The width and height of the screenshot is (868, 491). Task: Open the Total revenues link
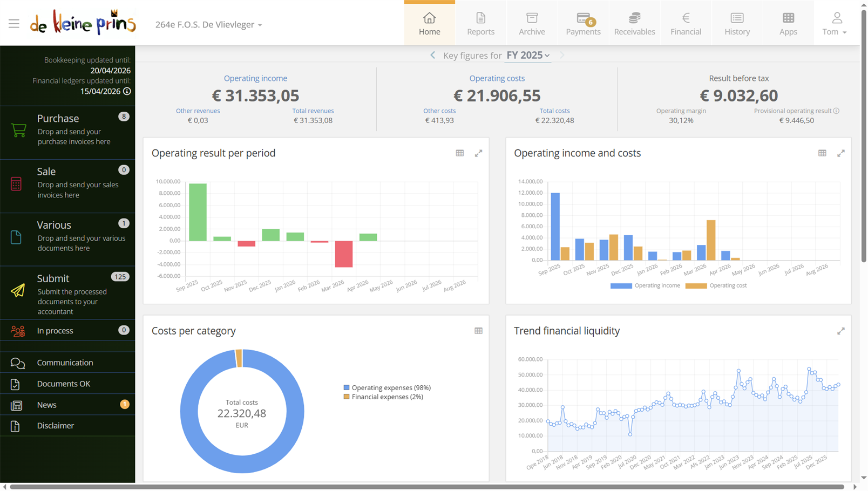pyautogui.click(x=313, y=111)
